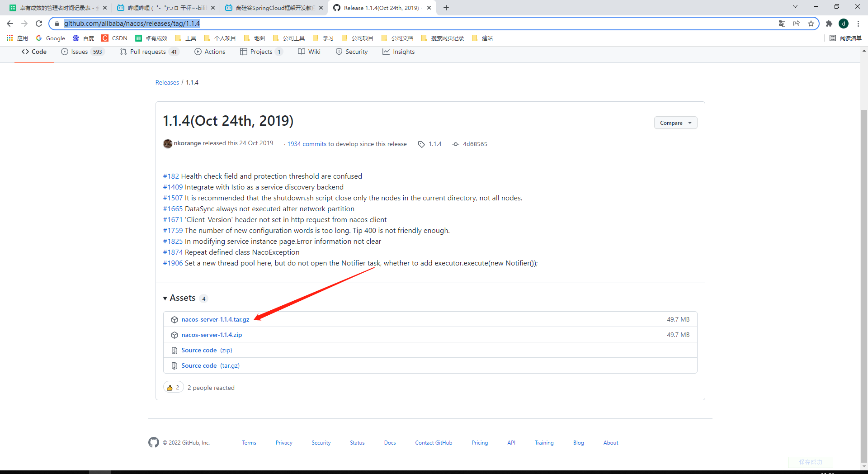Download Source code (zip)
Viewport: 868px width, 474px height.
(207, 351)
